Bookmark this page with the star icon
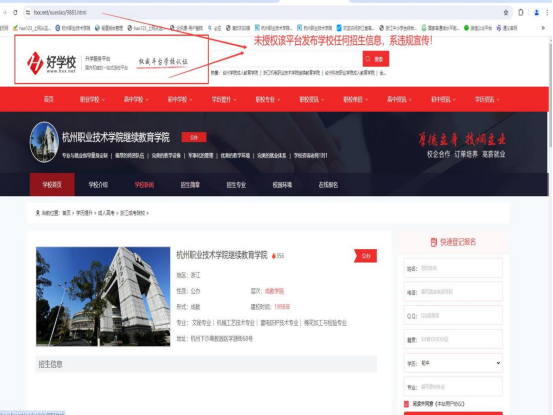 [x=506, y=12]
